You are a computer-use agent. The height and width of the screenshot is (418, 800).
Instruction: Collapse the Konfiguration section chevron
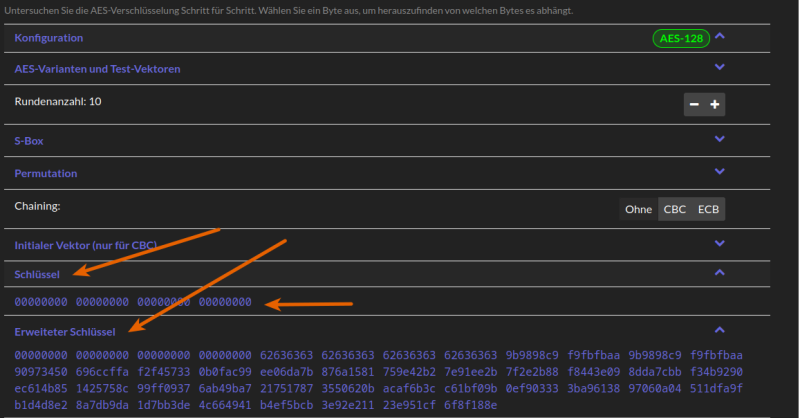(719, 36)
